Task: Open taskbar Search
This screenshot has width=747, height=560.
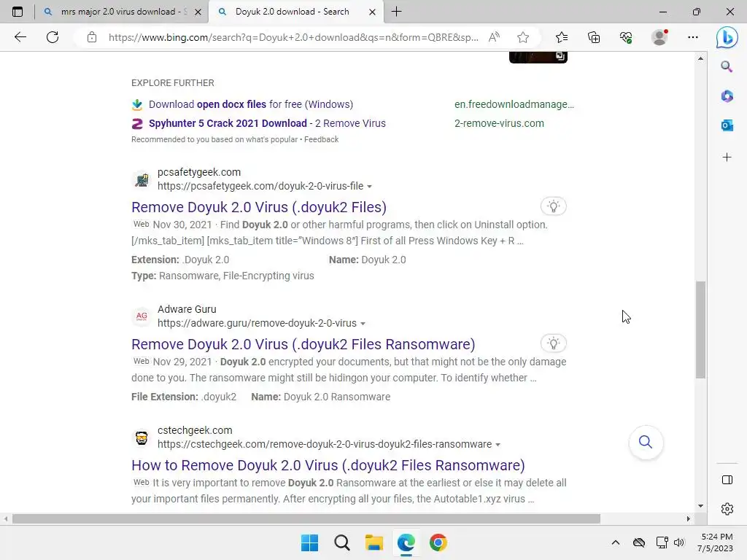Action: [341, 542]
